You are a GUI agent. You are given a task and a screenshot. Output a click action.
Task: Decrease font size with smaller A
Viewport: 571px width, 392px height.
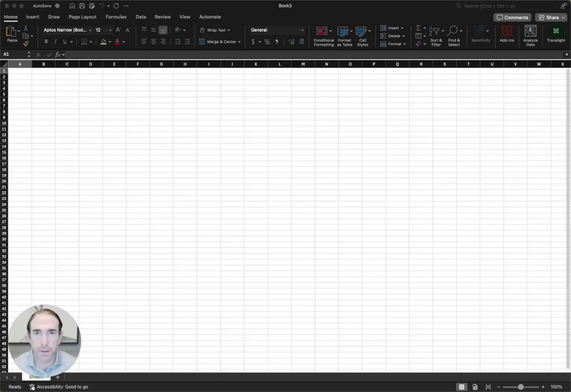[128, 30]
